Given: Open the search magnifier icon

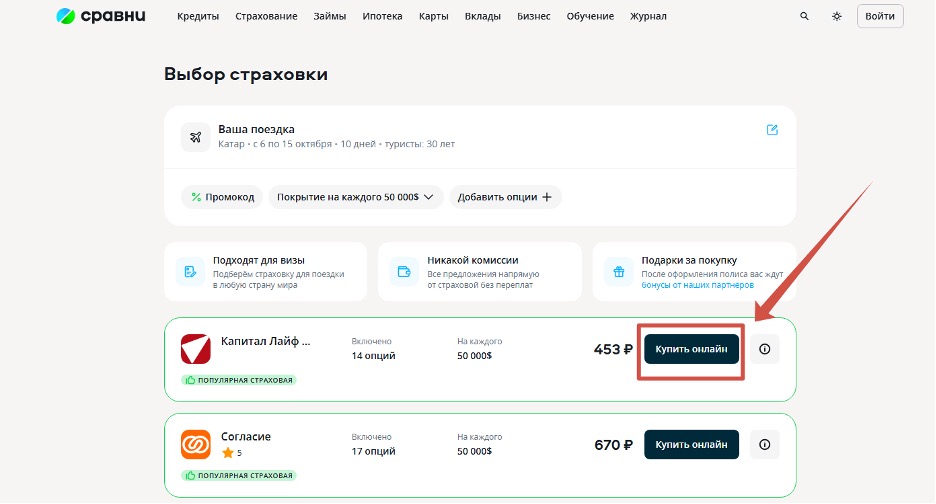Looking at the screenshot, I should pos(804,16).
